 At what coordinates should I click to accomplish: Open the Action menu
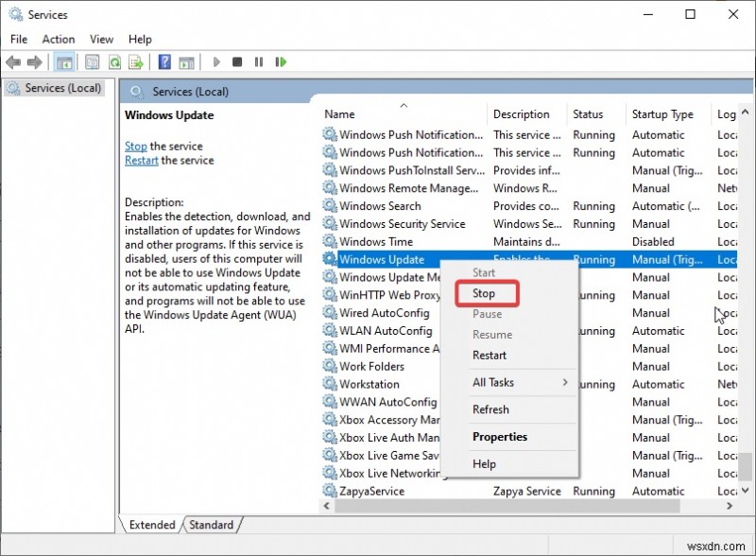[x=59, y=39]
